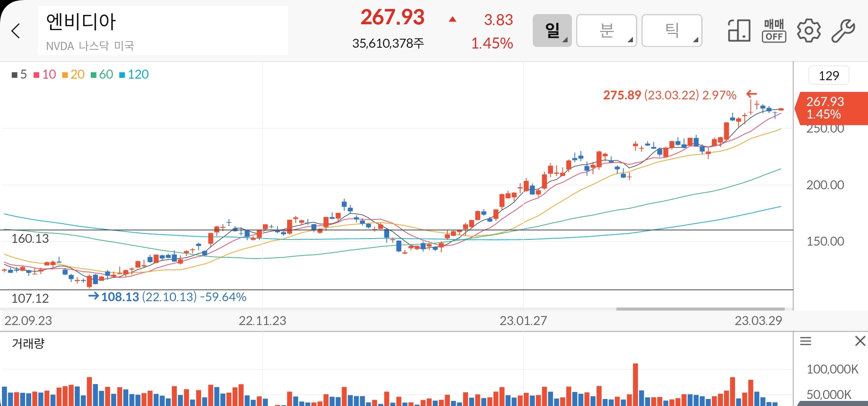Click the 120-day moving average legend
The width and height of the screenshot is (868, 406).
(134, 74)
